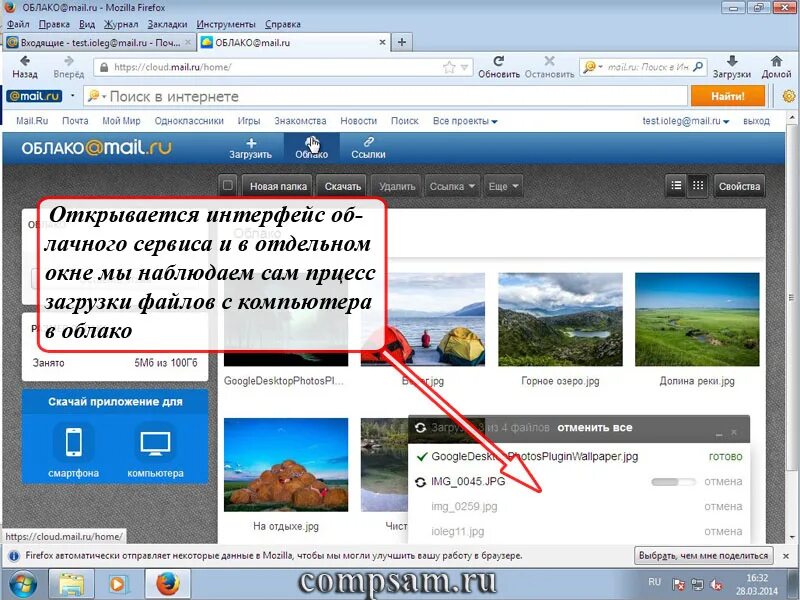Open the Долина реки.jpg thumbnail

click(697, 319)
